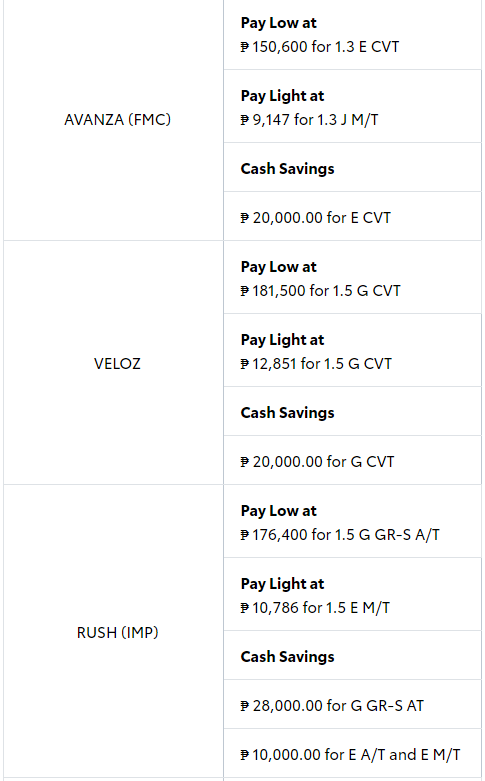Click the Rush Cash Savings heading
485x781 pixels.
coord(287,657)
